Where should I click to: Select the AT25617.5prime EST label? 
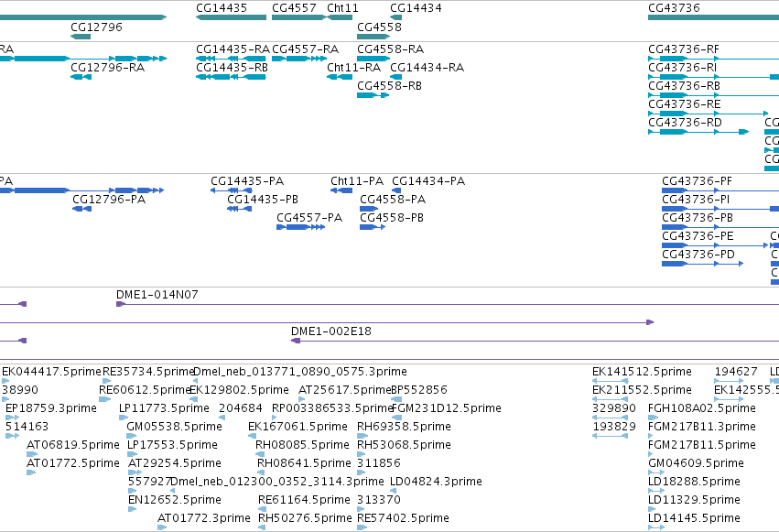coord(345,390)
